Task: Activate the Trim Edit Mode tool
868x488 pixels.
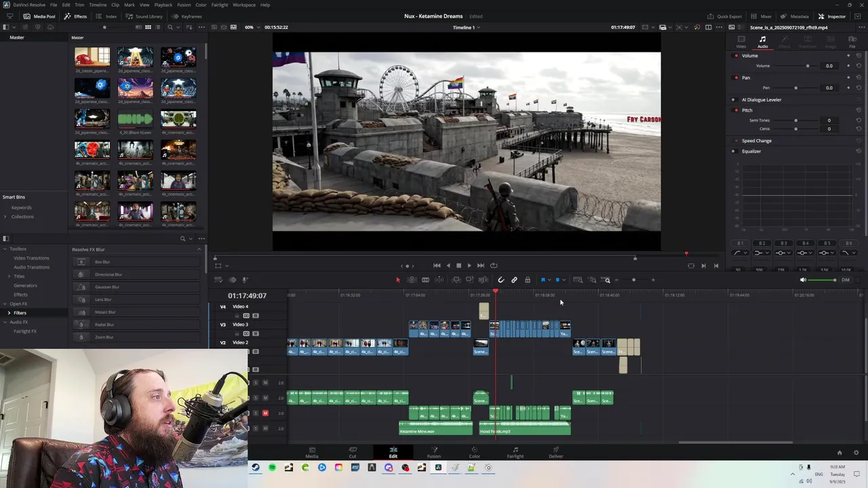Action: [412, 280]
